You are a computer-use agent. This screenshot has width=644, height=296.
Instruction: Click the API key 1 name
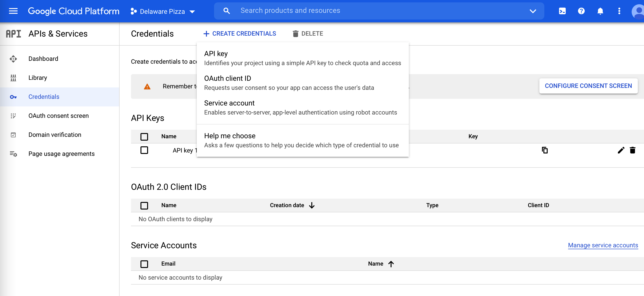[185, 151]
